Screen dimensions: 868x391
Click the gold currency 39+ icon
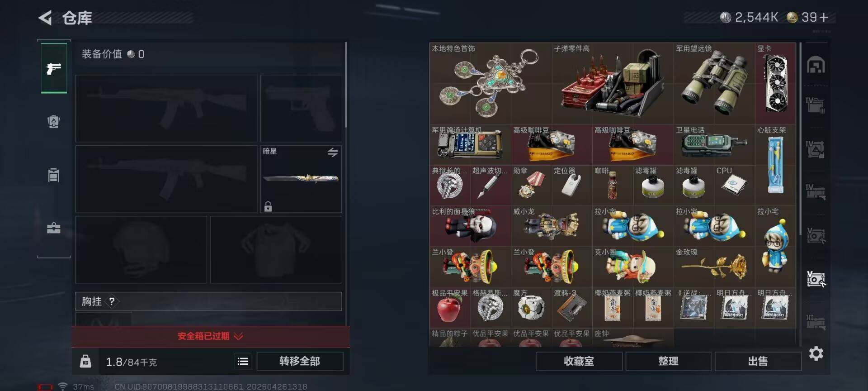792,18
